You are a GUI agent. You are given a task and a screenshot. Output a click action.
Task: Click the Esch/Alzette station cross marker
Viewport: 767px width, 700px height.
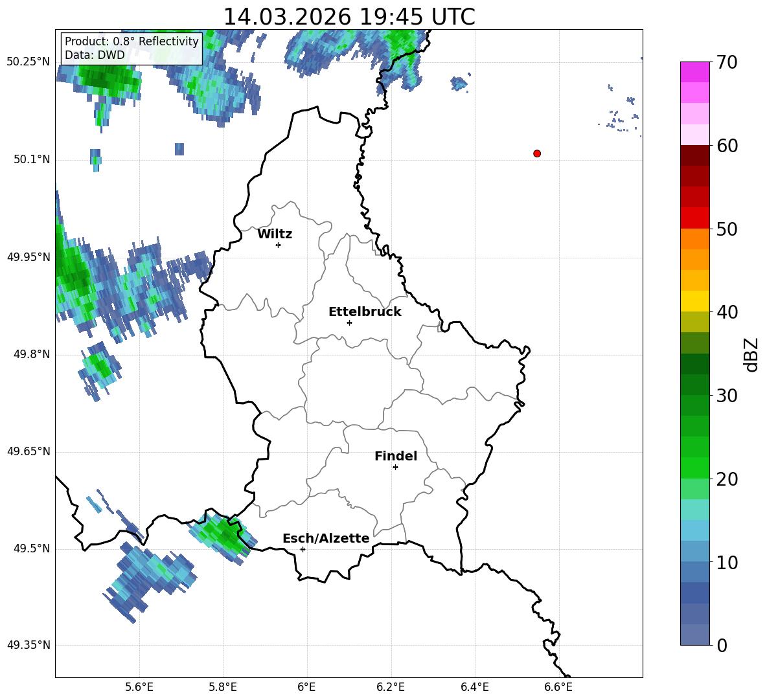click(303, 549)
